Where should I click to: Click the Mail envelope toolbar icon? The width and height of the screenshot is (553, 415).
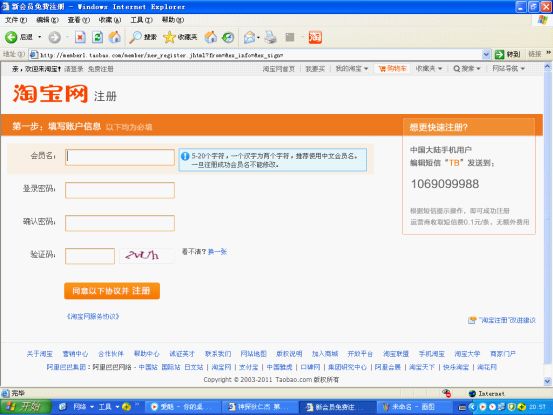250,37
